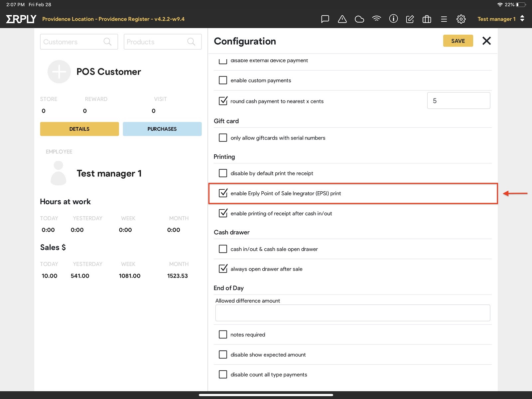Check cash in/out & cash sale open drawer
The height and width of the screenshot is (399, 532).
point(223,249)
